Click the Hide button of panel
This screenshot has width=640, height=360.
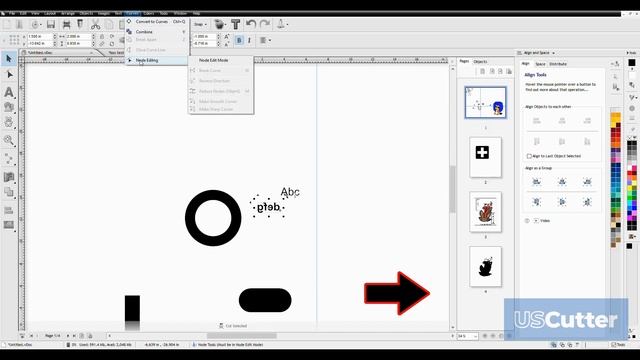coord(631,53)
